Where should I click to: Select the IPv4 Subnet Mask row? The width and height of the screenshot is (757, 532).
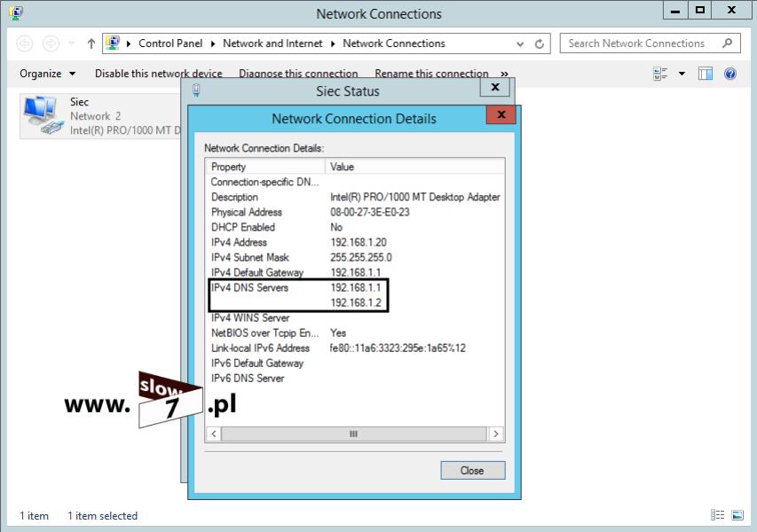pyautogui.click(x=355, y=257)
